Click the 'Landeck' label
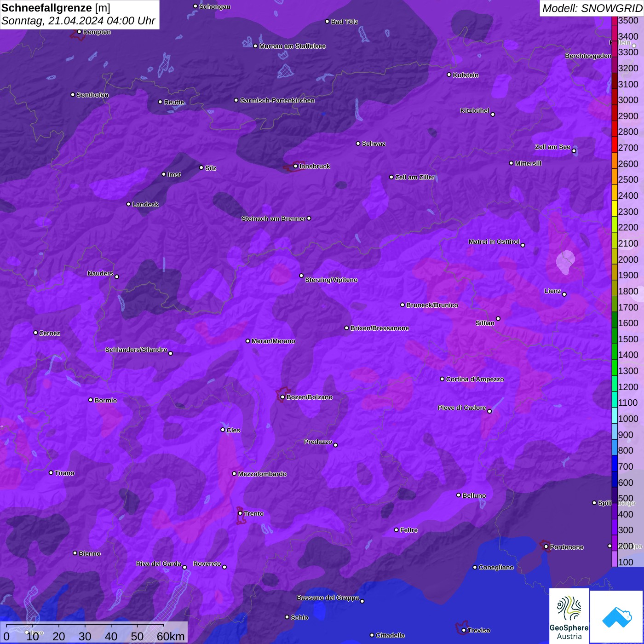 pos(145,204)
